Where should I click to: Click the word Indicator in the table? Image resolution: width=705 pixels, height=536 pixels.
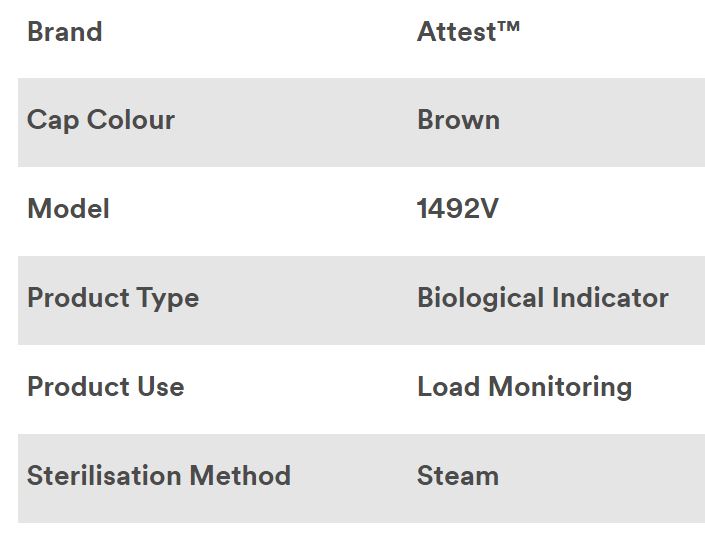point(610,298)
